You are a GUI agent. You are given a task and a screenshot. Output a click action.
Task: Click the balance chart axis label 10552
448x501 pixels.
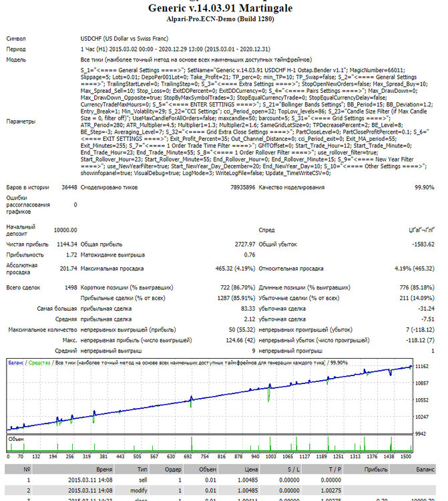(x=422, y=400)
